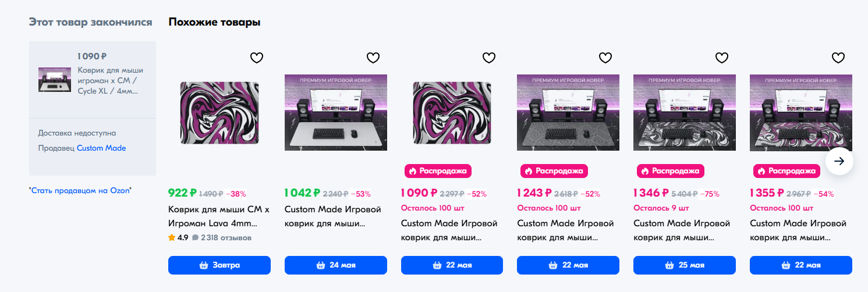Open the out-of-stock product thumbnail
Image resolution: width=868 pixels, height=292 pixels.
55,79
